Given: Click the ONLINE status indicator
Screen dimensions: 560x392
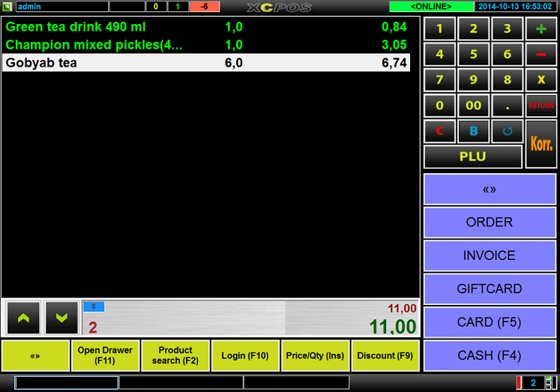Looking at the screenshot, I should pos(431,7).
